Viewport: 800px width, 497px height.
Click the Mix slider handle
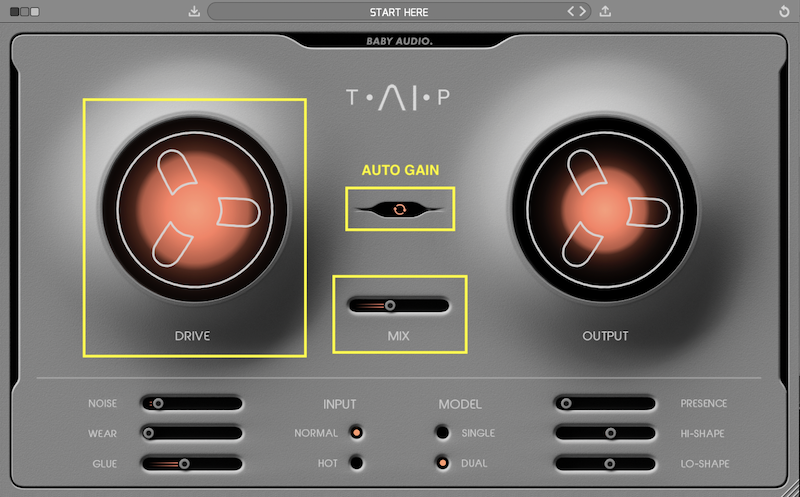click(x=390, y=306)
